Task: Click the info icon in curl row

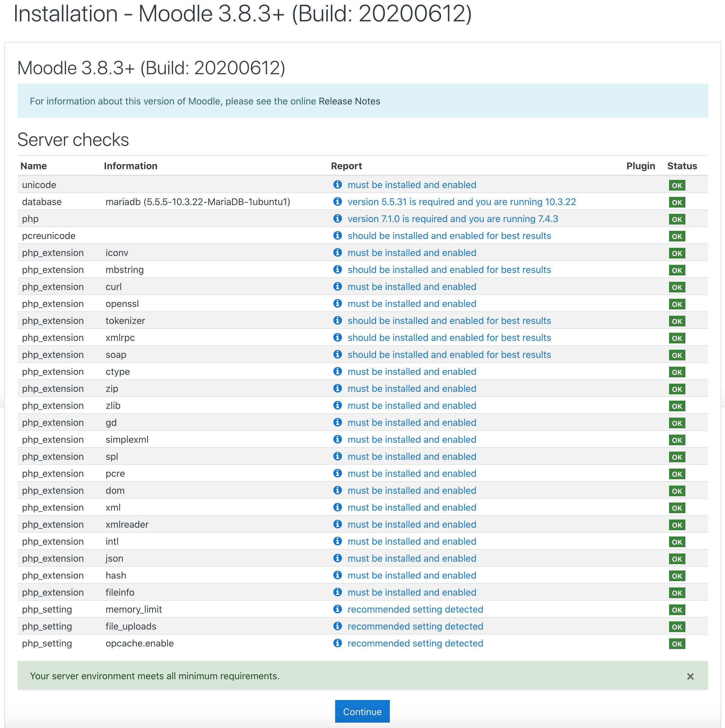Action: pos(337,286)
